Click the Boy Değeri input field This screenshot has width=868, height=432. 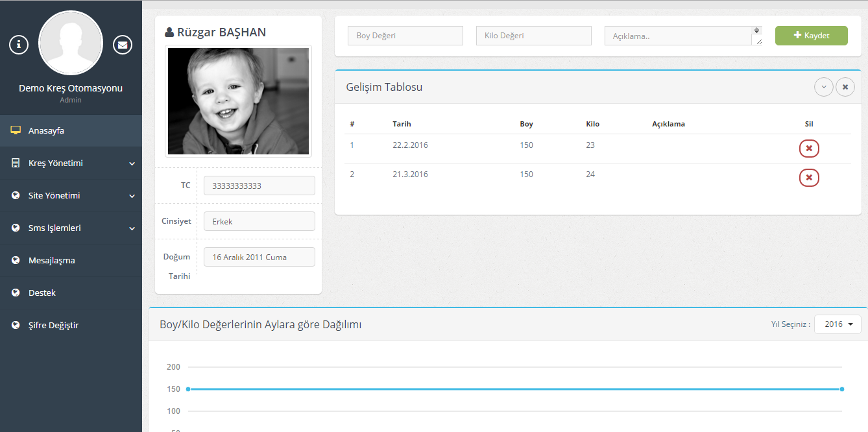(405, 36)
